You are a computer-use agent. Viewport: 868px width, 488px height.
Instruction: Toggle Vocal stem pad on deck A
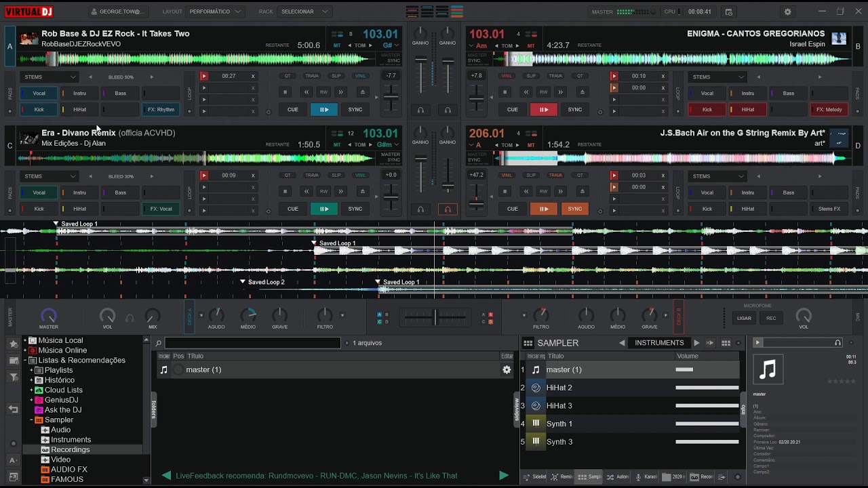click(39, 93)
